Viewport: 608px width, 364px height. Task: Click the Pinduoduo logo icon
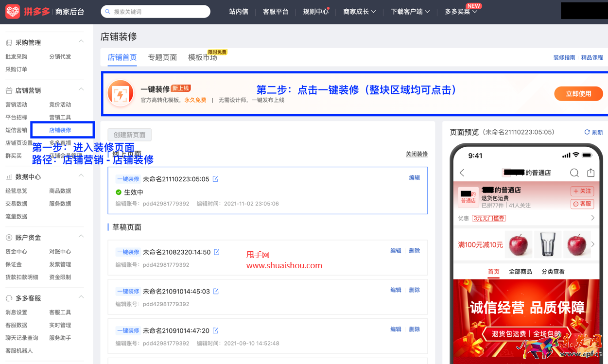(x=12, y=12)
